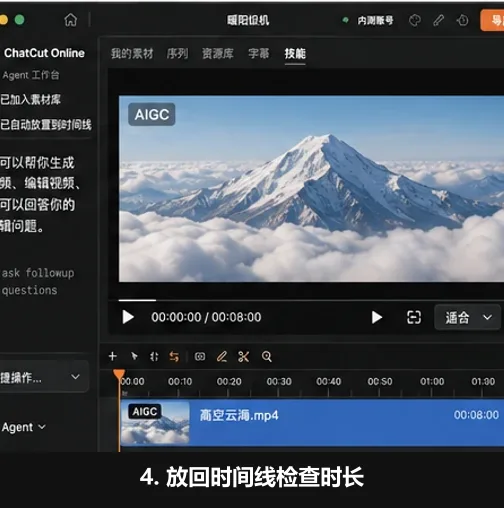Select the orange pencil draw tool
Screen dimensions: 504x508
click(222, 357)
